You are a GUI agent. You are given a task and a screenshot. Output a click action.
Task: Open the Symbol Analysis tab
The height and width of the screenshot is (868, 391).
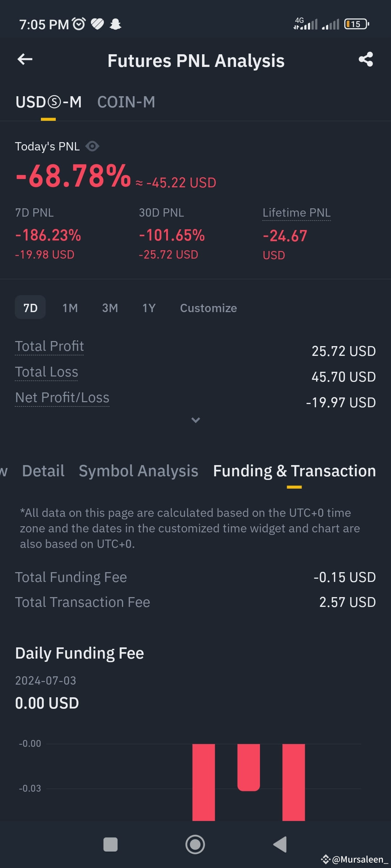138,471
